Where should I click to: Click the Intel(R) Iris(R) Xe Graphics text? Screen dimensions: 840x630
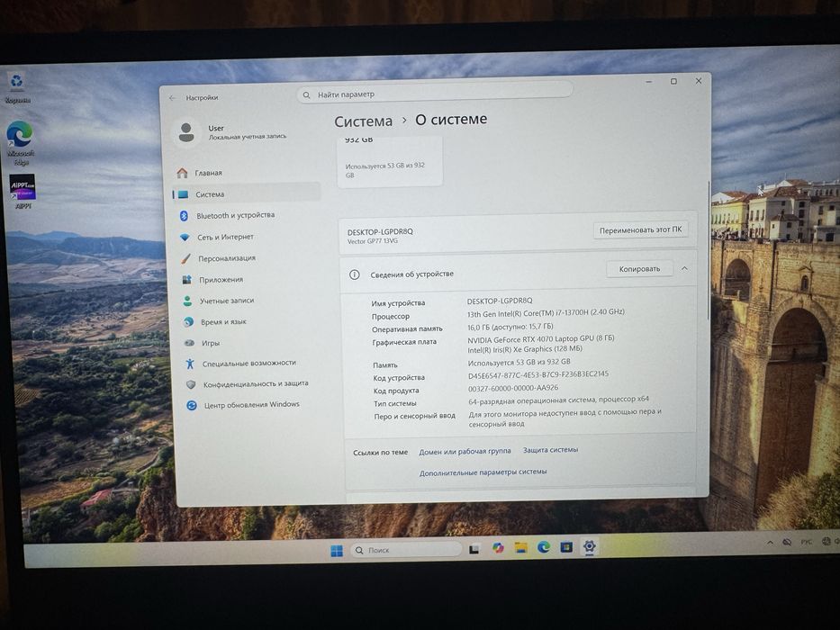525,349
